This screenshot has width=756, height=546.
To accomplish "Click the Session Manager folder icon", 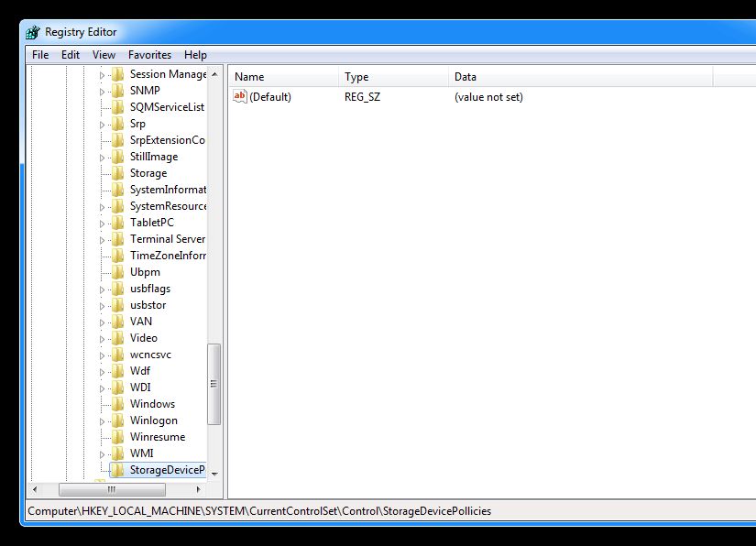I will [117, 74].
